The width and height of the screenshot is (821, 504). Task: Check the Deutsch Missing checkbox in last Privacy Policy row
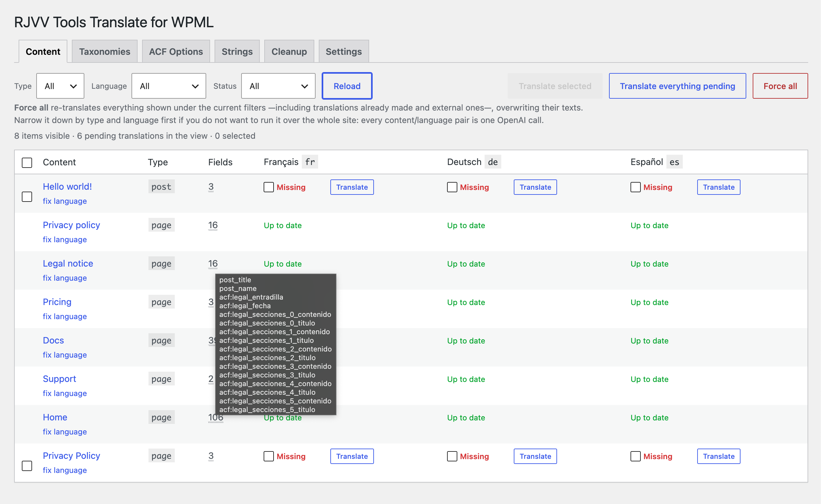click(x=452, y=456)
